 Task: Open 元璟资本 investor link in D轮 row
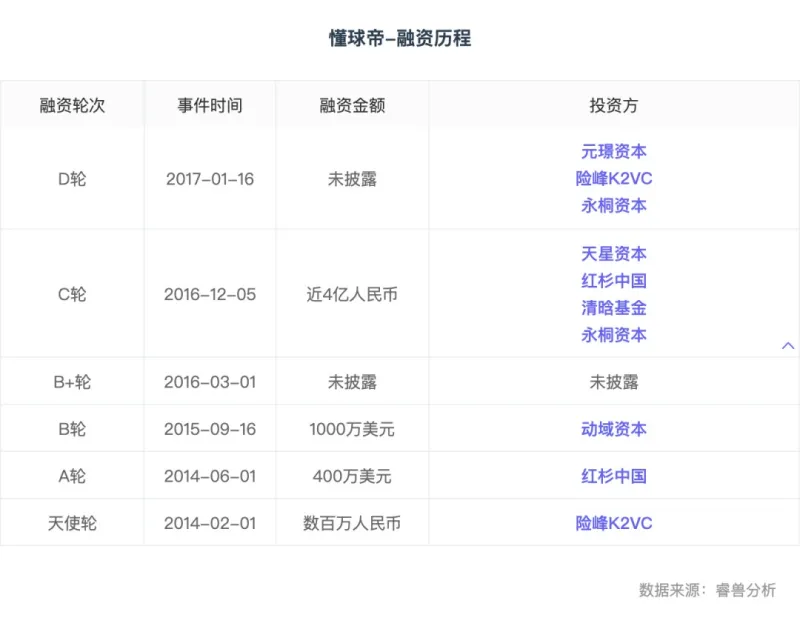[x=614, y=151]
